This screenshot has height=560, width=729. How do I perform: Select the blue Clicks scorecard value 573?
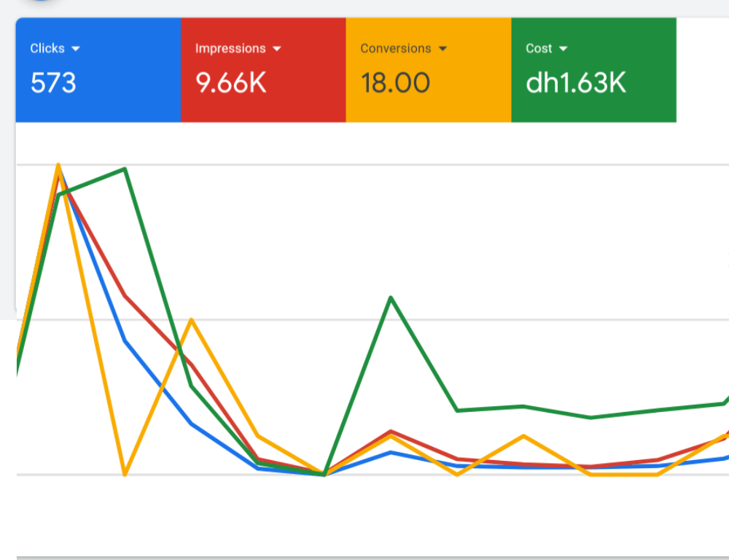(53, 83)
